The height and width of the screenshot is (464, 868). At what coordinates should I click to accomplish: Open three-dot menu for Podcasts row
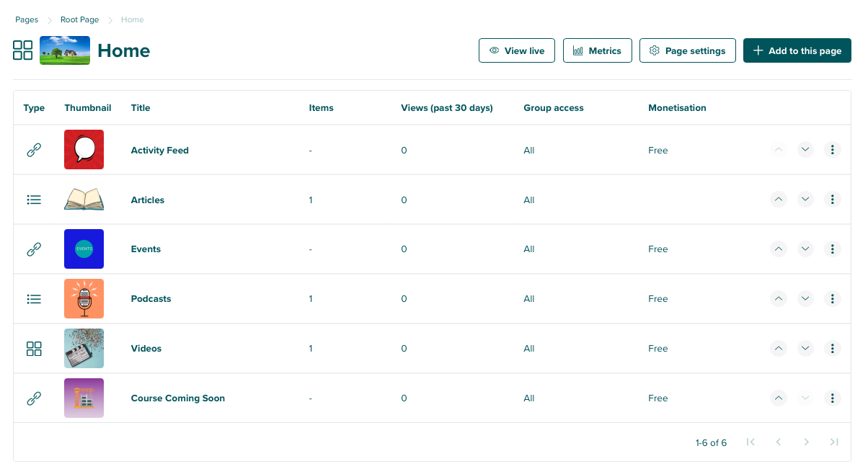click(x=832, y=298)
